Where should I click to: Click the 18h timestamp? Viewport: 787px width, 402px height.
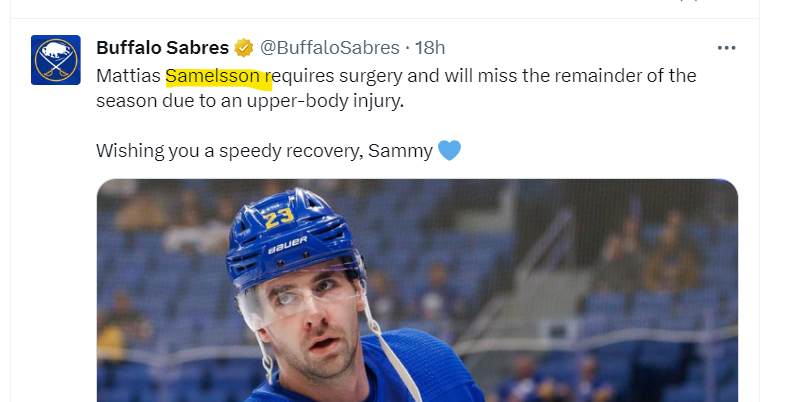[430, 48]
